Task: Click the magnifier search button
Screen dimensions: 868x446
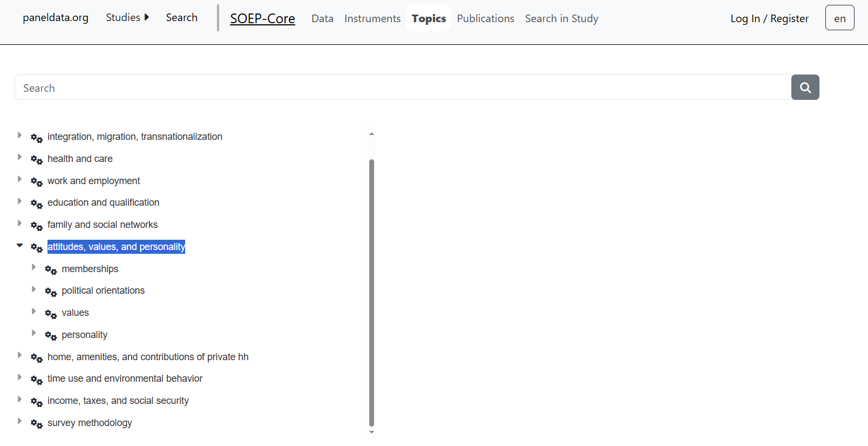Action: point(805,87)
